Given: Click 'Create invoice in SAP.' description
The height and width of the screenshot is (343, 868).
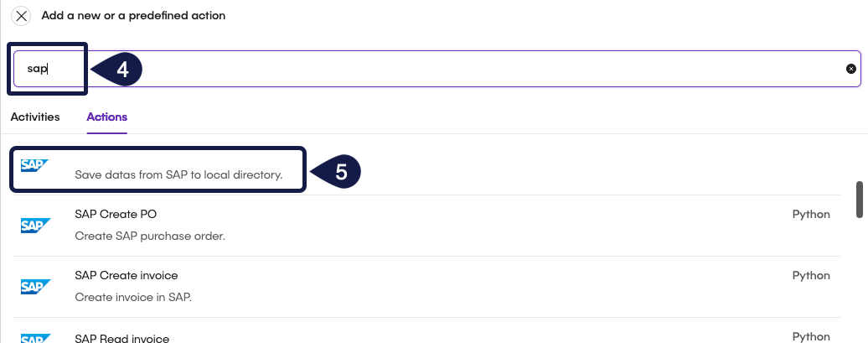Looking at the screenshot, I should [x=134, y=297].
